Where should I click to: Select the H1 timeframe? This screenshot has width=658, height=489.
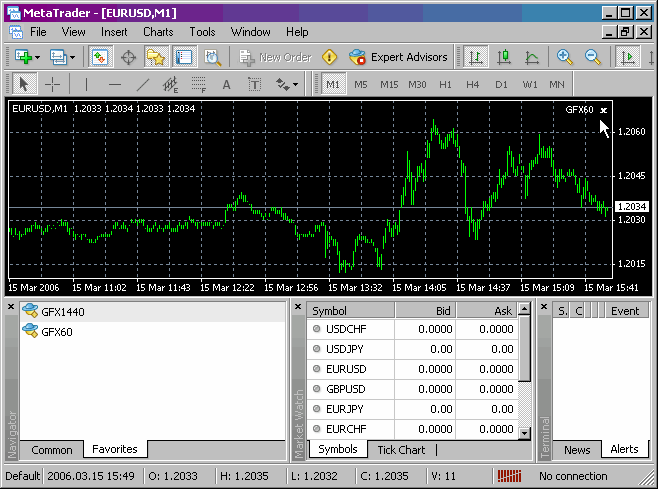[x=445, y=84]
